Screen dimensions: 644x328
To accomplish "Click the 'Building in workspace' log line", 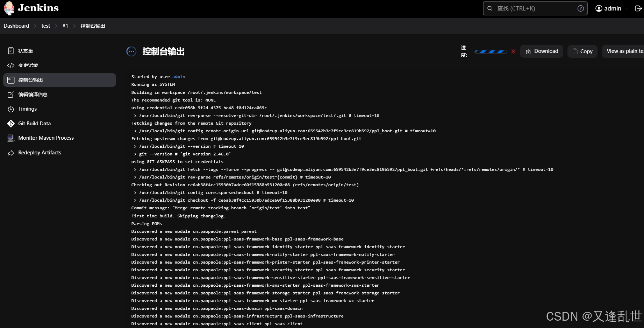I will click(x=196, y=92).
